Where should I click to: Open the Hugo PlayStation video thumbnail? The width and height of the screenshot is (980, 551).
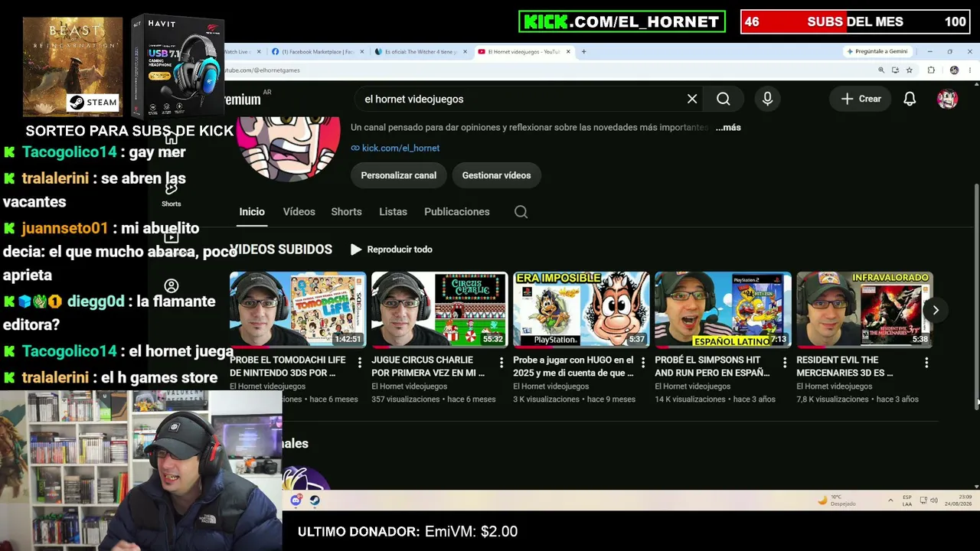tap(581, 310)
